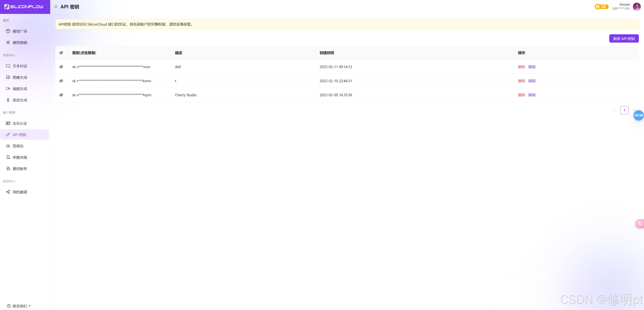The width and height of the screenshot is (644, 310).
Task: Toggle visibility of all keys in header
Action: 61,53
